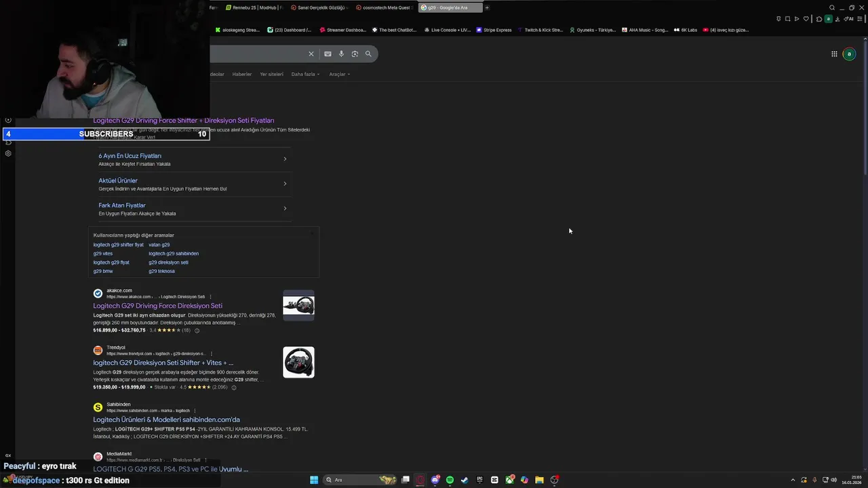Expand 6 Ayın En Ucuz Fiyatları arrow

pyautogui.click(x=285, y=159)
